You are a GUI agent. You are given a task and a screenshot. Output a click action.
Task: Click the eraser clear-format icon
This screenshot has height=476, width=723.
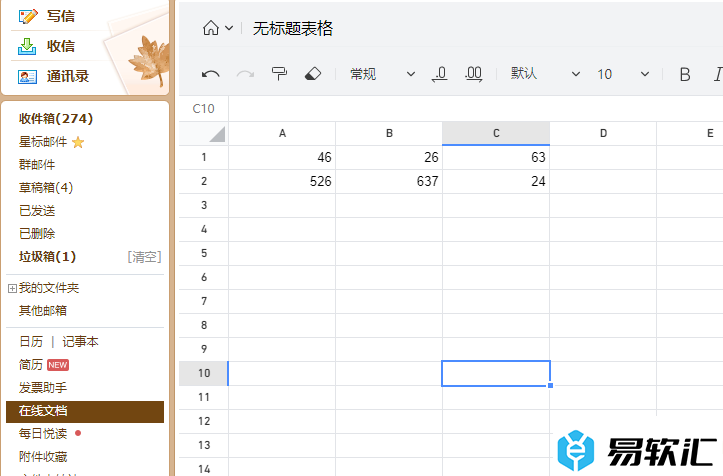[312, 74]
